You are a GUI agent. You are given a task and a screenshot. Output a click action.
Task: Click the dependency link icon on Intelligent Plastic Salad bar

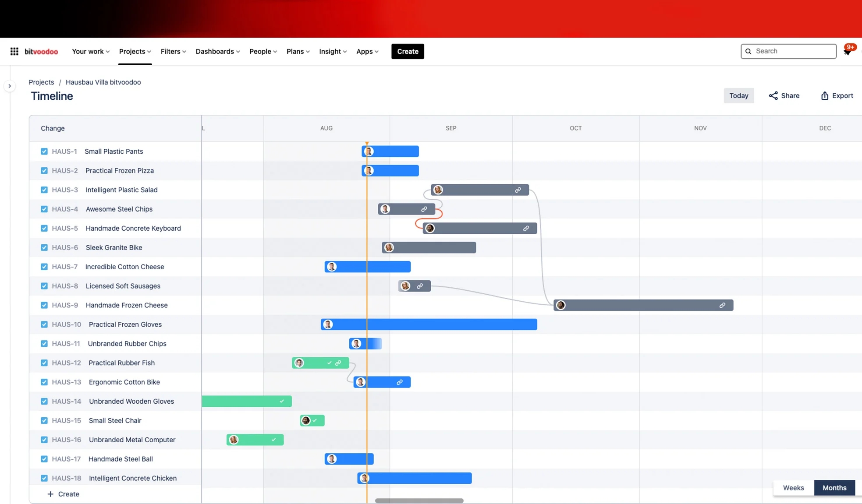pos(518,190)
